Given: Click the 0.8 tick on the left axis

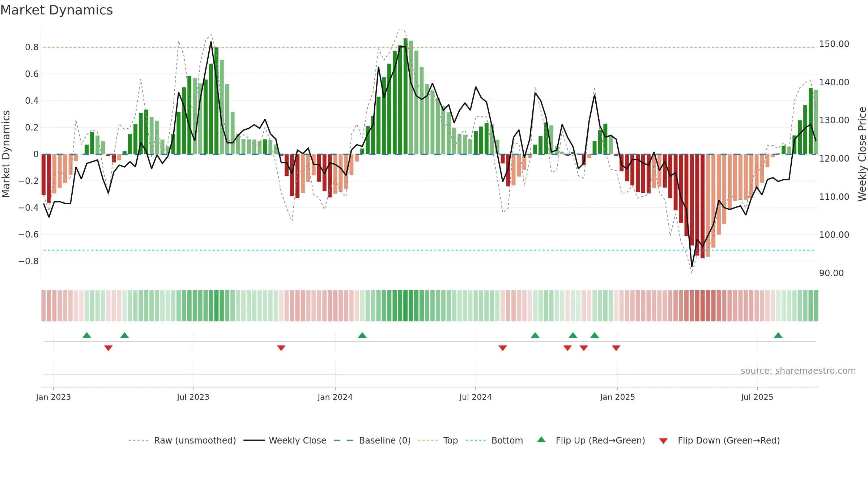Looking at the screenshot, I should [x=32, y=47].
